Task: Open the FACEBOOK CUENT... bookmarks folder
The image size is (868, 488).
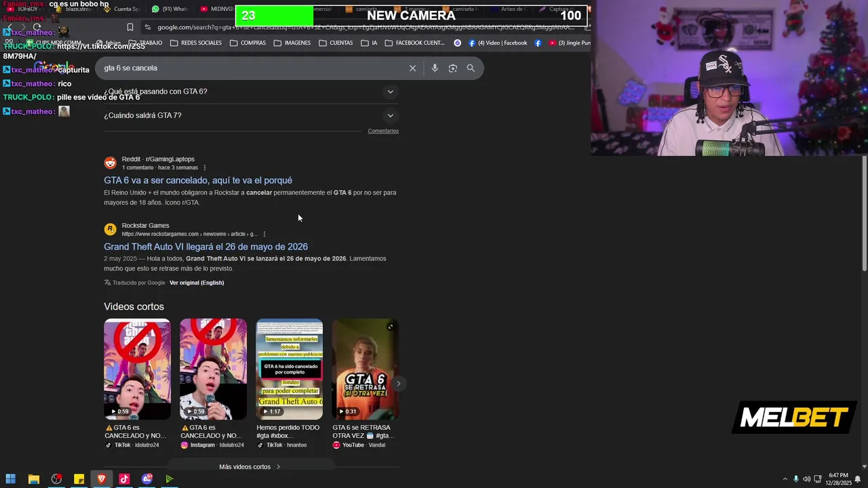Action: click(414, 43)
